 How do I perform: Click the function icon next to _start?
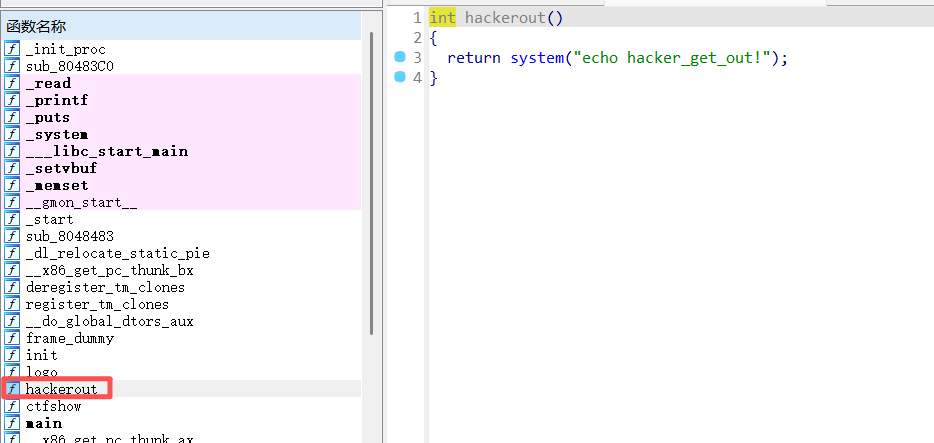tap(12, 219)
